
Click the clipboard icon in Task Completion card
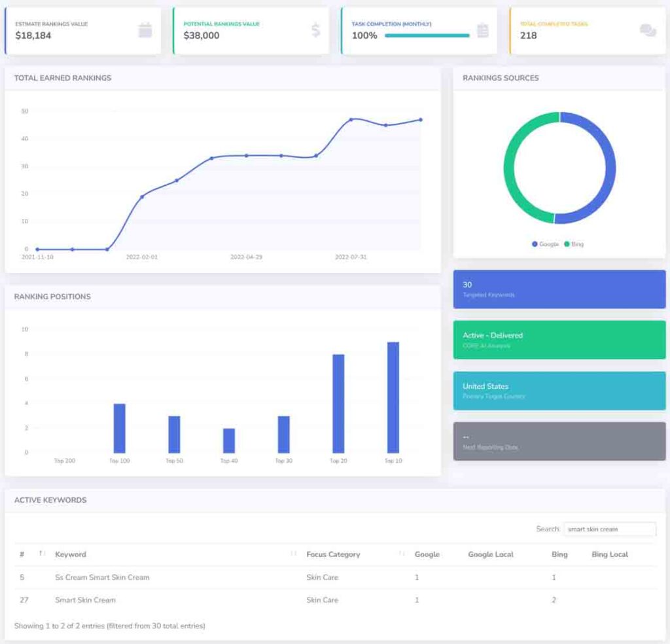coord(483,30)
